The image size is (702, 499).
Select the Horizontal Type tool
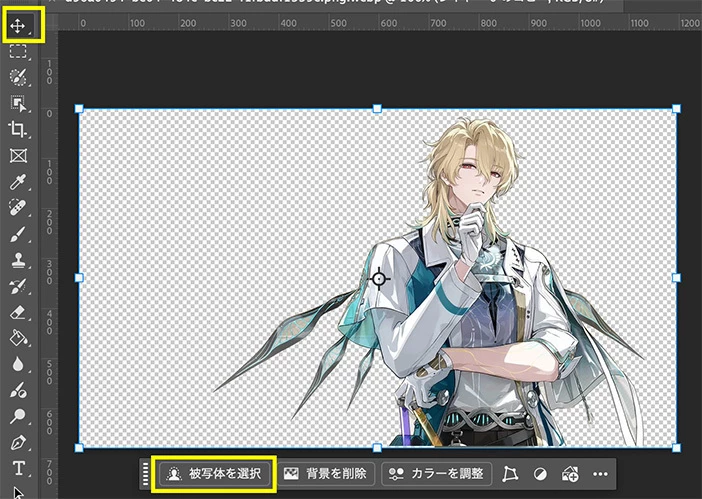coord(18,469)
